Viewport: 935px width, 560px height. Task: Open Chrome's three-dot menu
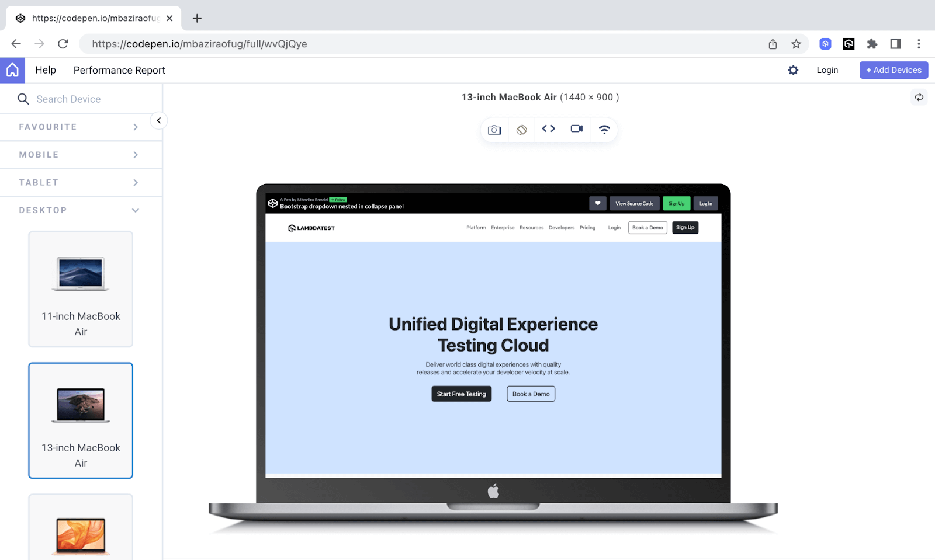coord(919,44)
